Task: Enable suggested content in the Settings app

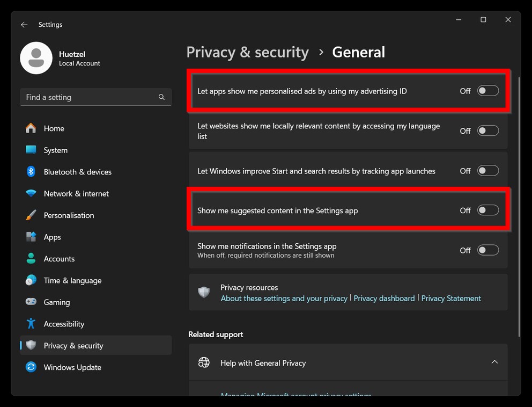Action: pos(487,210)
